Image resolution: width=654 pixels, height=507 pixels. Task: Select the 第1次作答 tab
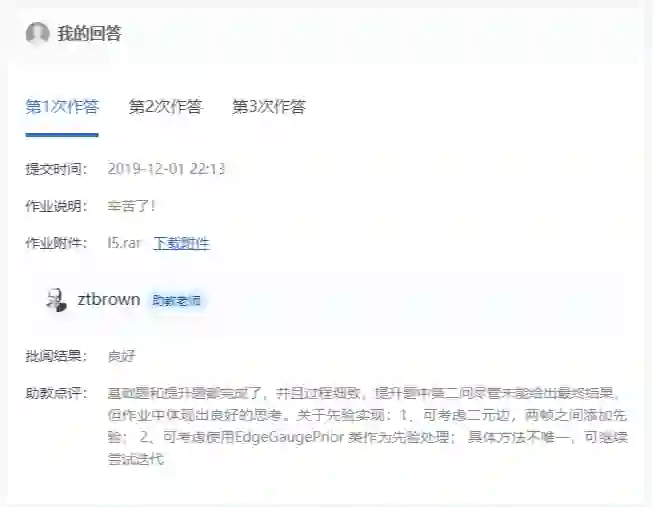pyautogui.click(x=62, y=107)
